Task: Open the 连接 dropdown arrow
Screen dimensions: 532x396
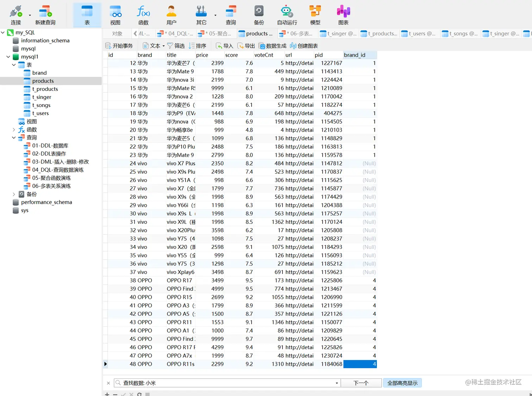Action: 30,15
